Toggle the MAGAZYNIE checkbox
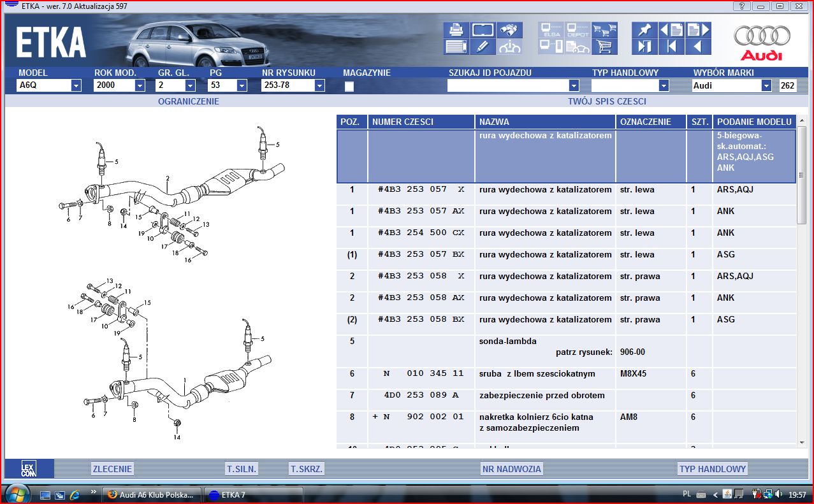This screenshot has width=814, height=504. point(349,87)
